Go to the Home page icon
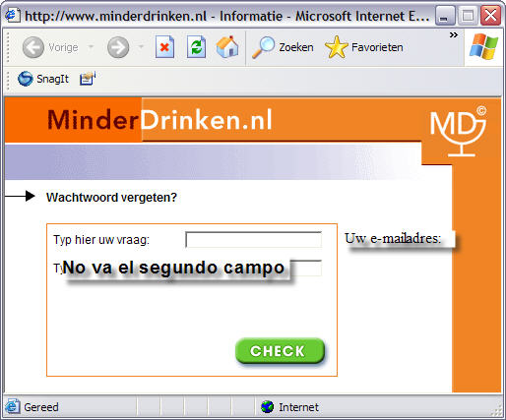Viewport: 506px width, 420px height. 227,46
